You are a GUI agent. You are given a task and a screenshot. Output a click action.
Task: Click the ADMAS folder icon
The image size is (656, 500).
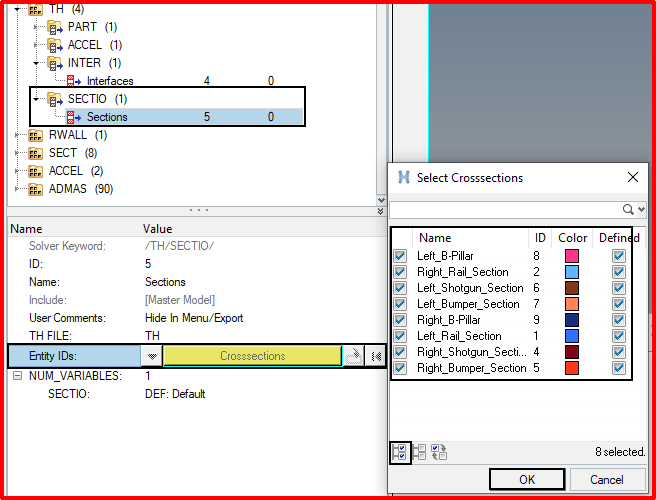(x=36, y=190)
